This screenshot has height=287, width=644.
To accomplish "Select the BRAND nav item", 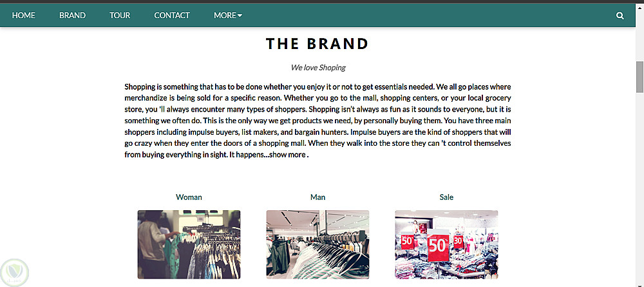I will coord(72,15).
